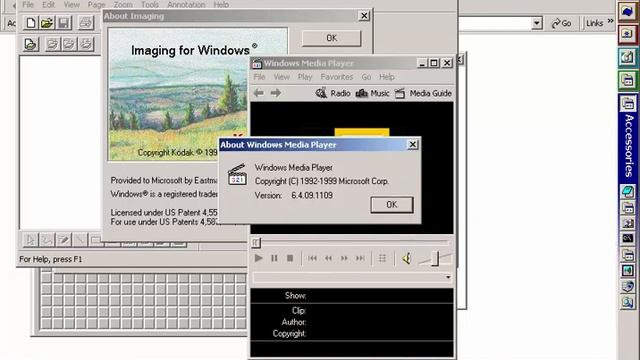Expand the Links chevron in browser toolbar
This screenshot has width=640, height=360.
click(610, 21)
